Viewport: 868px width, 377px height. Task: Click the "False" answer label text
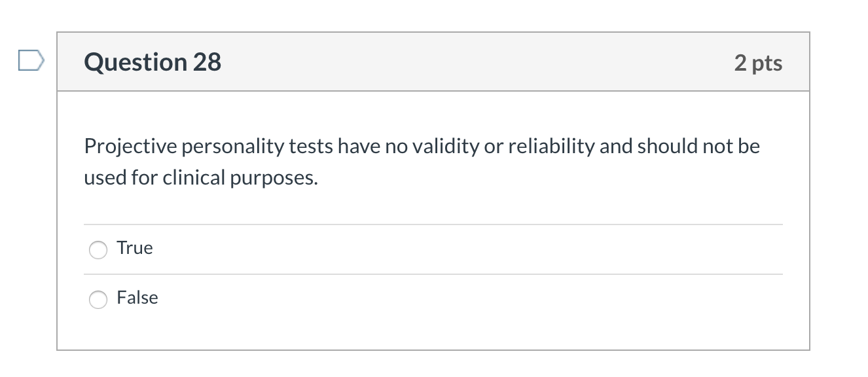137,298
